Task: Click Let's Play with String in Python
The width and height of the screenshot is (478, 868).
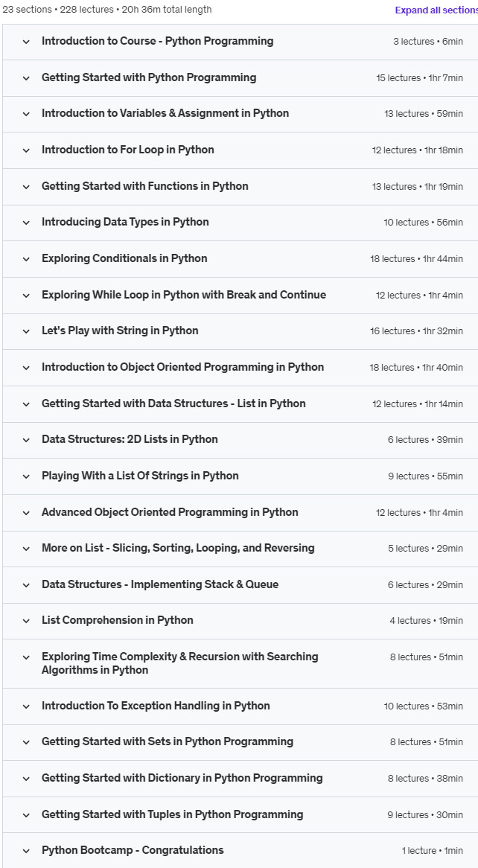Action: click(x=120, y=331)
